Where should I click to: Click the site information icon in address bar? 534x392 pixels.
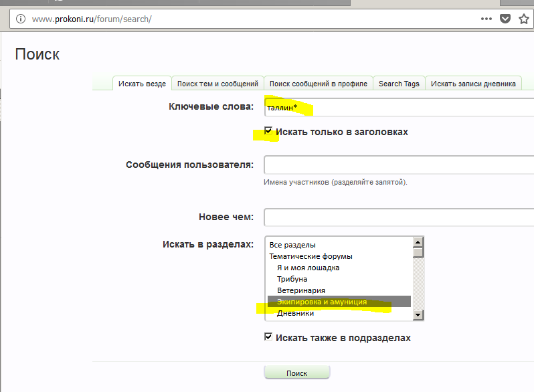pos(21,19)
